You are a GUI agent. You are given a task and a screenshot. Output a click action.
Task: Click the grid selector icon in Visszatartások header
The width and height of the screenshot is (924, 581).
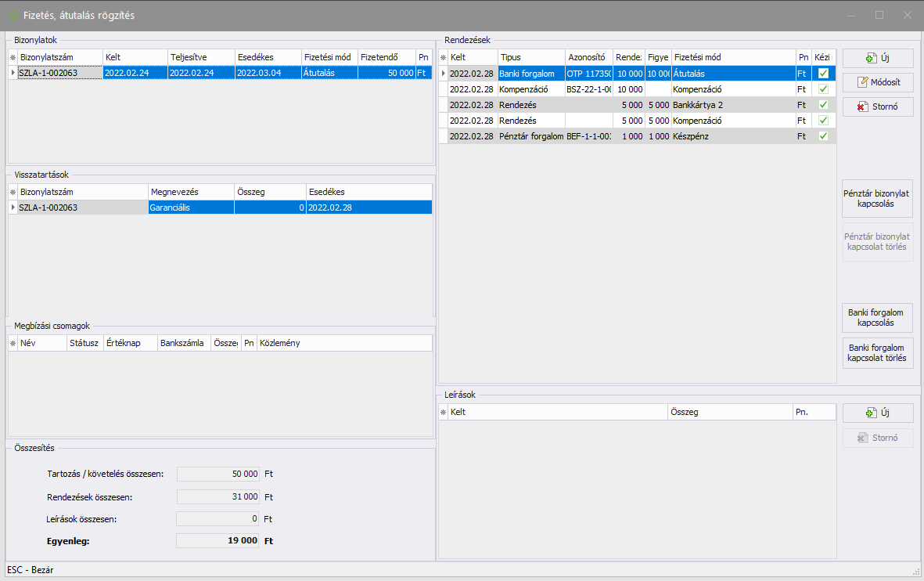13,192
